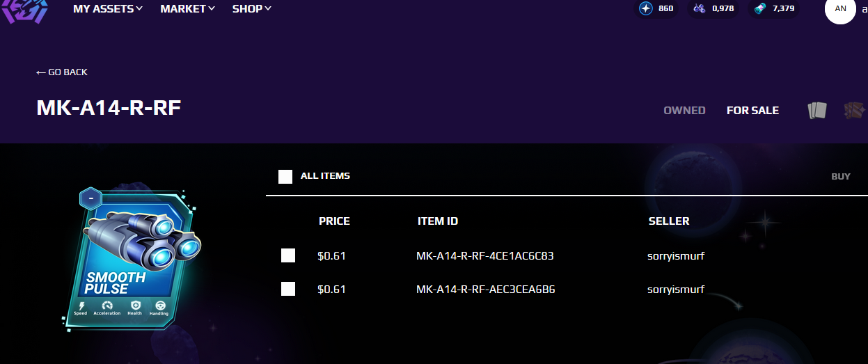868x364 pixels.
Task: Open the Market dropdown menu
Action: 187,9
